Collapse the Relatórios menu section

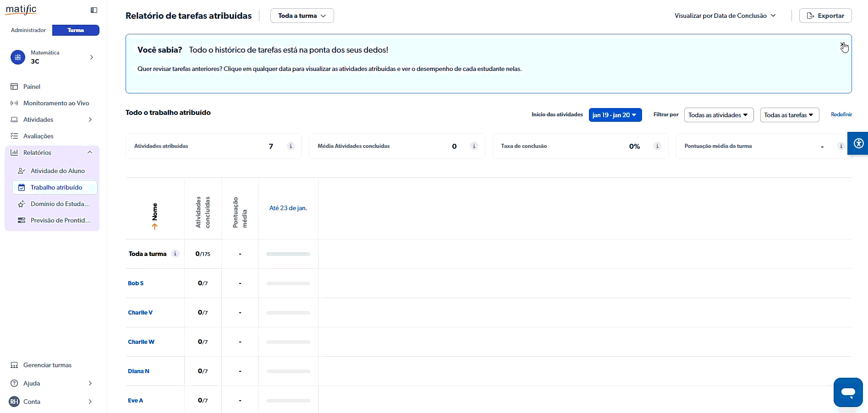90,152
